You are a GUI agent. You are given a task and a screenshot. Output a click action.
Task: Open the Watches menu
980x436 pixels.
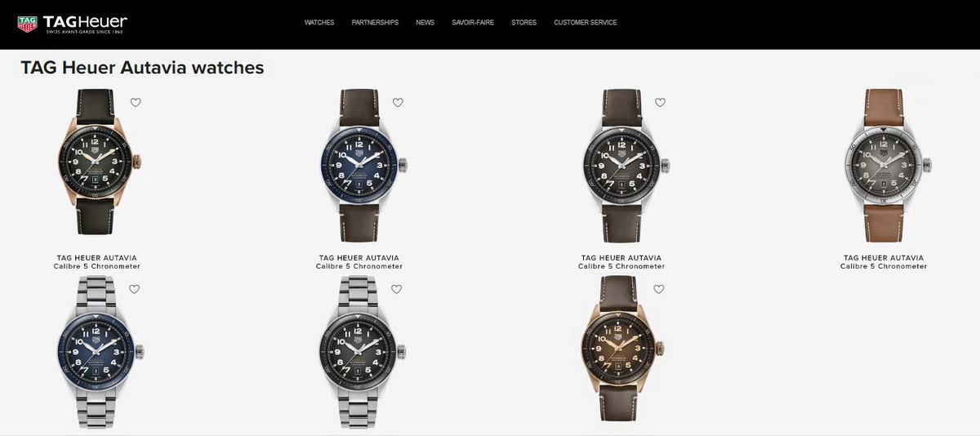tap(319, 23)
